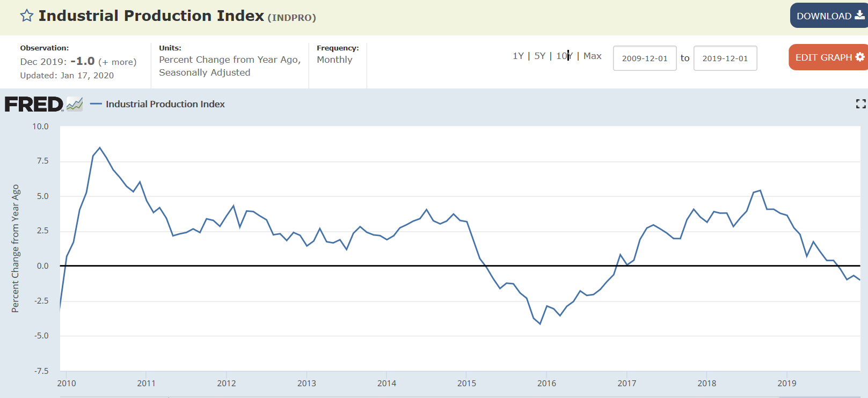
Task: Click the 2017 x-axis label
Action: [x=627, y=383]
